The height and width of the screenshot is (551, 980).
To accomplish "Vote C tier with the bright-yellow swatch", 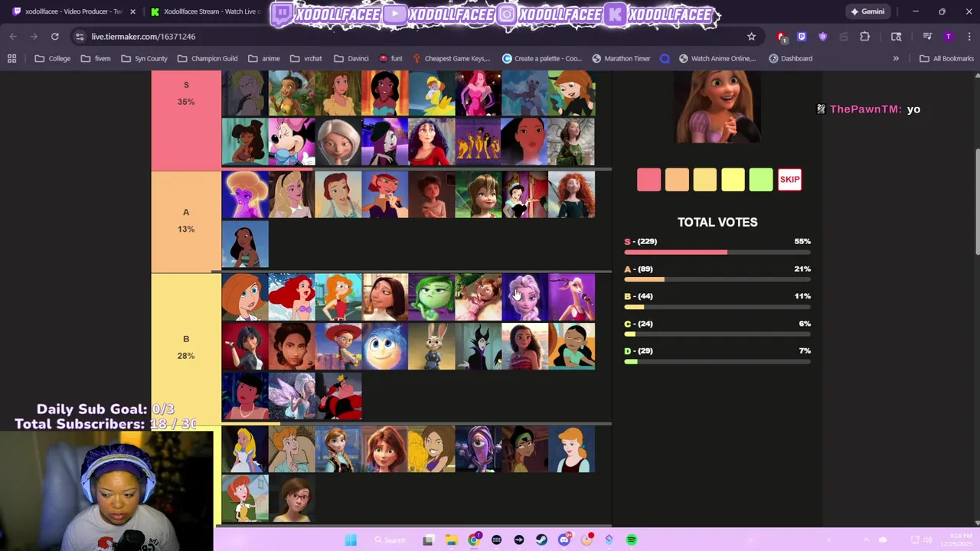I will tap(733, 180).
